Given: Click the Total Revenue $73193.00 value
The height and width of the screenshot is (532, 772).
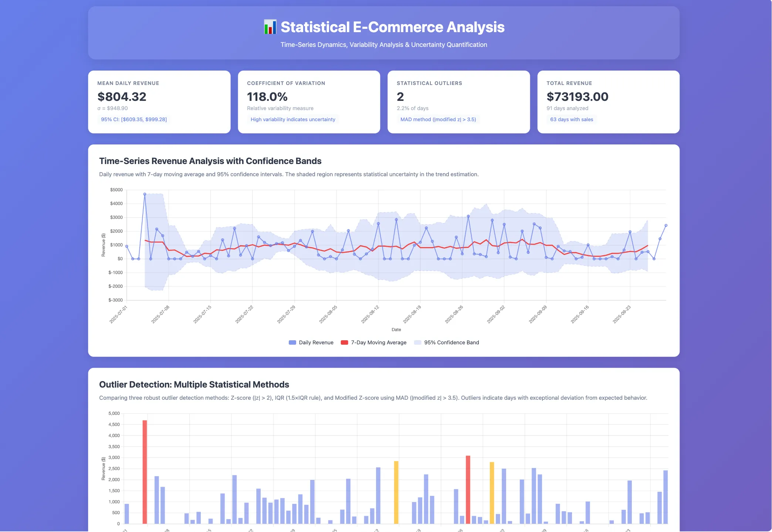Looking at the screenshot, I should click(577, 97).
